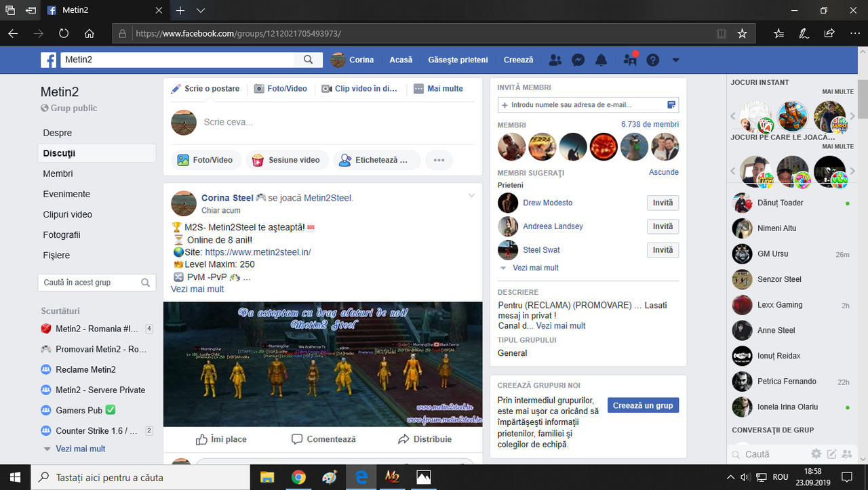Open the Metin2 game taskbar icon
The width and height of the screenshot is (868, 490).
click(393, 477)
